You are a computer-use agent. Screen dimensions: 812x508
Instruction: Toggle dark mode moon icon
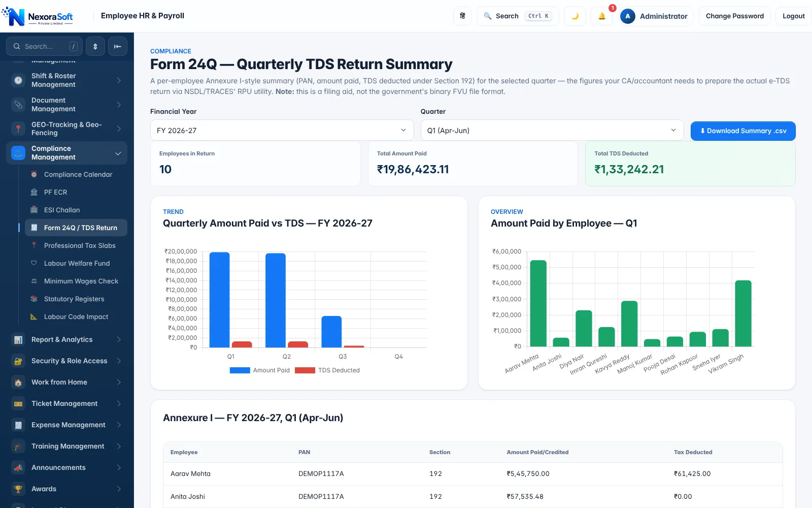[575, 16]
